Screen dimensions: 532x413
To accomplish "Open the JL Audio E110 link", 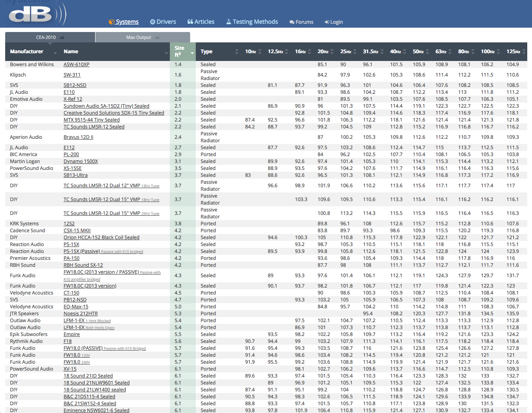I will click(69, 92).
